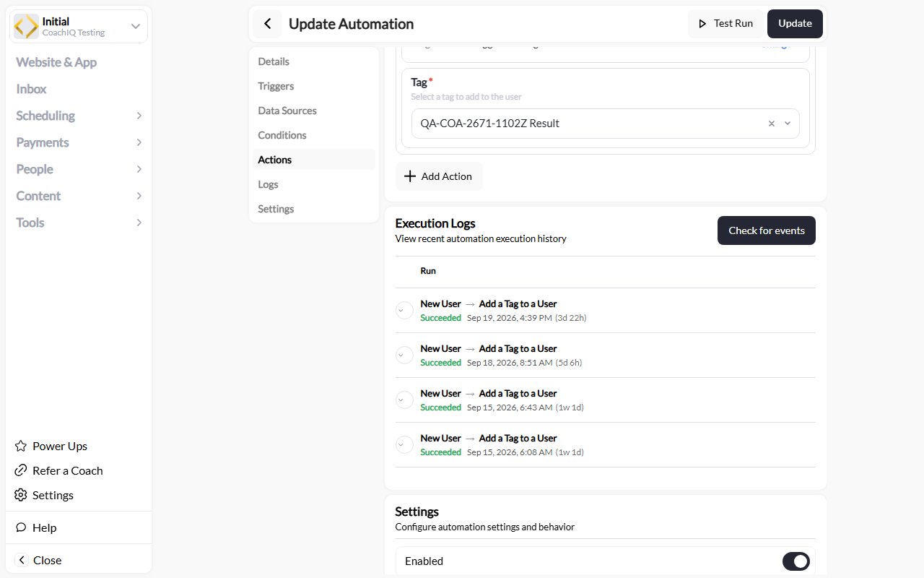Viewport: 924px width, 578px height.
Task: Click the Succeeded status on Sep 18 run
Action: [440, 363]
